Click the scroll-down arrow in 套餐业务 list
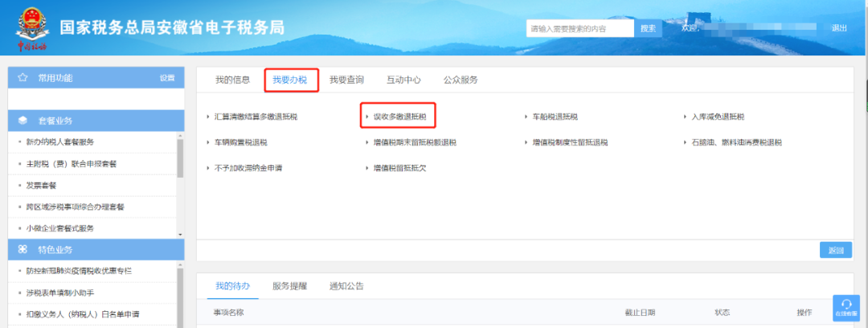Screen dimensions: 868x328 tap(180, 235)
